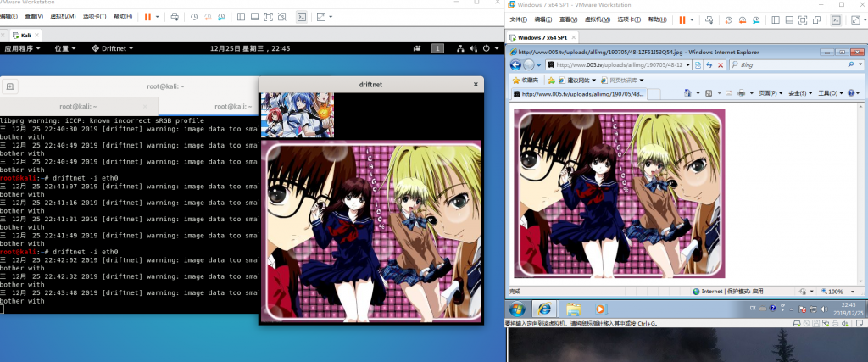The width and height of the screenshot is (868, 362).
Task: Click the IE home page icon
Action: [688, 93]
